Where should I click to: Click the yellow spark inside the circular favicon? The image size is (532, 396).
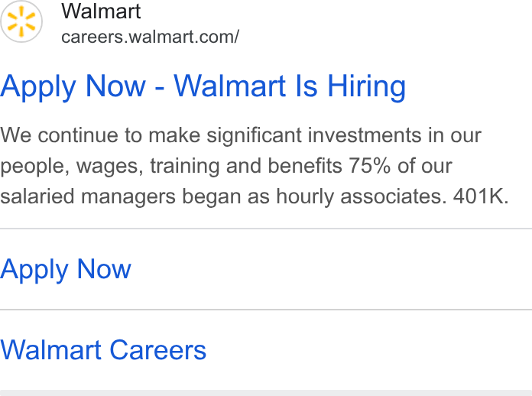click(x=21, y=21)
